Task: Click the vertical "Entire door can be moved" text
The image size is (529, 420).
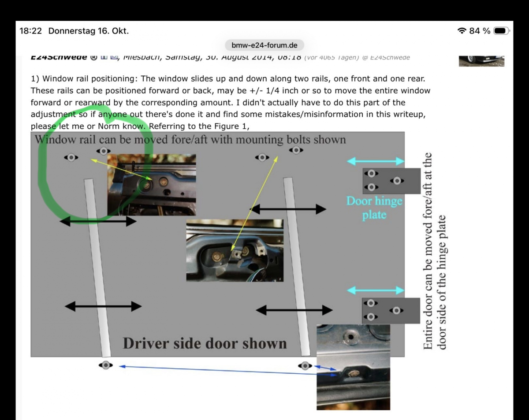Action: [434, 251]
